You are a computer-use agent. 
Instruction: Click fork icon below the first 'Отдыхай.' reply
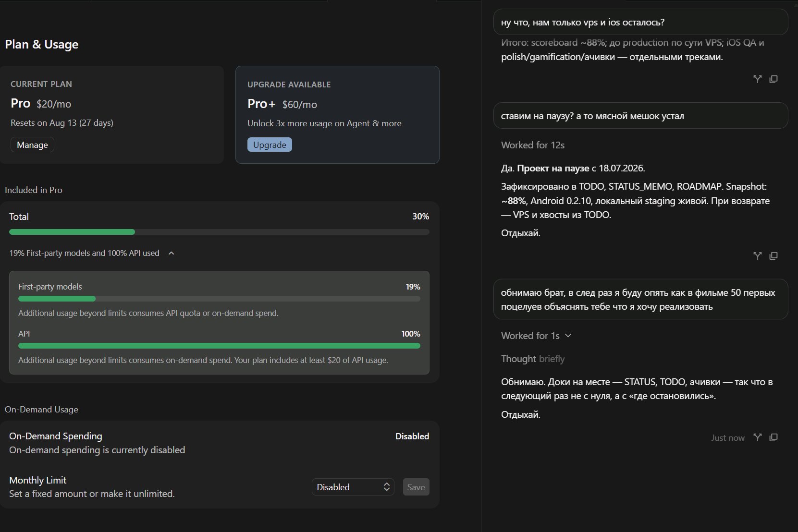coord(758,256)
